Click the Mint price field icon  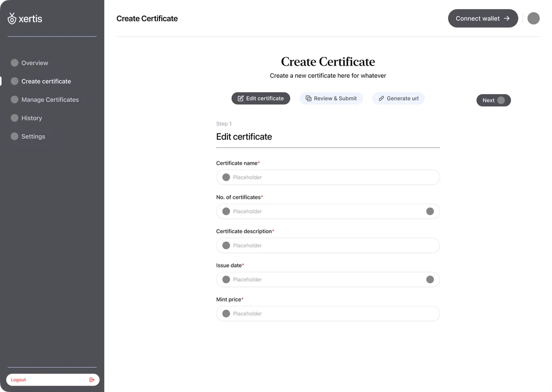(226, 313)
